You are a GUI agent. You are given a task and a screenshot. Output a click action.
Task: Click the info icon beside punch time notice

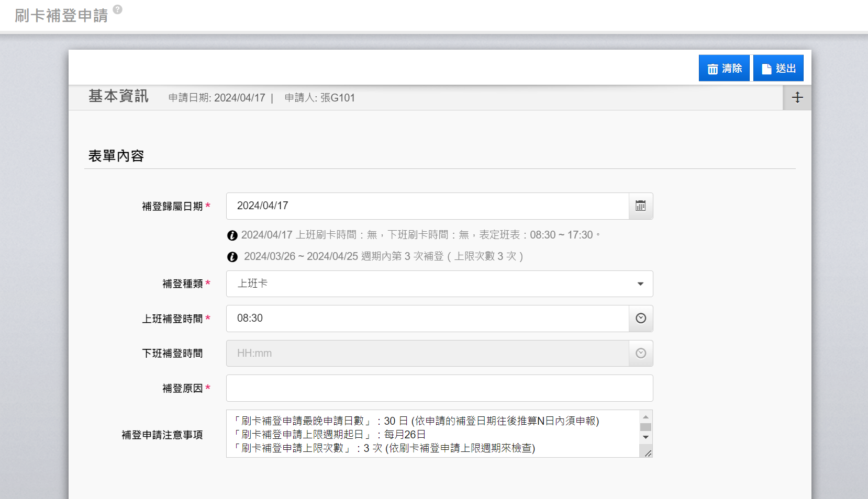[232, 235]
